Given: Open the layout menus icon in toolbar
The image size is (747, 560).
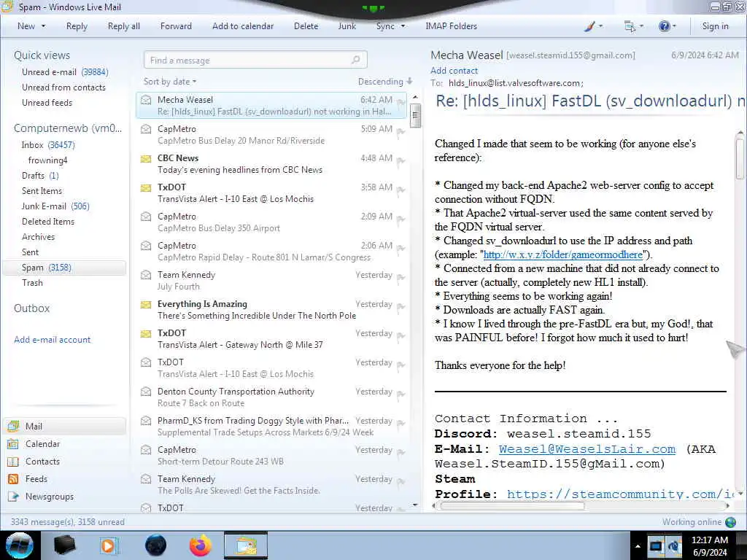Looking at the screenshot, I should click(x=630, y=27).
